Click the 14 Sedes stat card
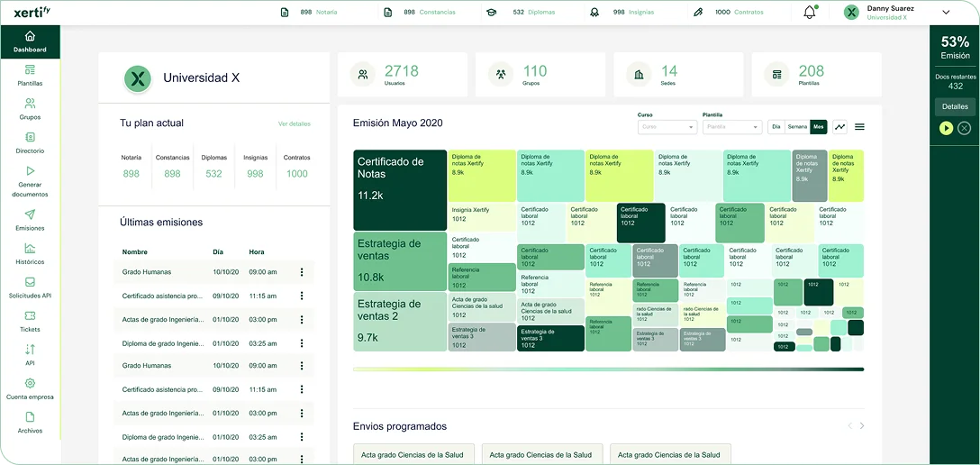 point(679,75)
